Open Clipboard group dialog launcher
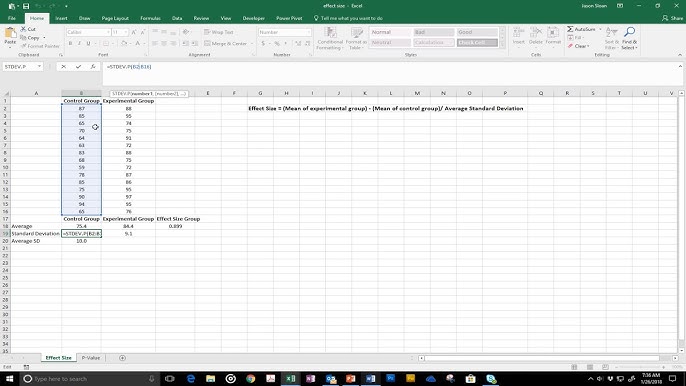Screen dimensions: 686x386 click(x=61, y=55)
